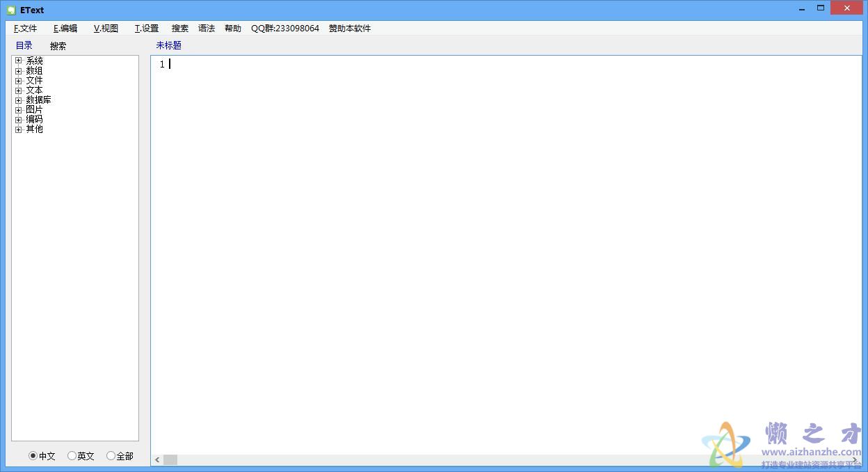Switch to the 目录 tab
This screenshot has height=472, width=868.
[24, 45]
